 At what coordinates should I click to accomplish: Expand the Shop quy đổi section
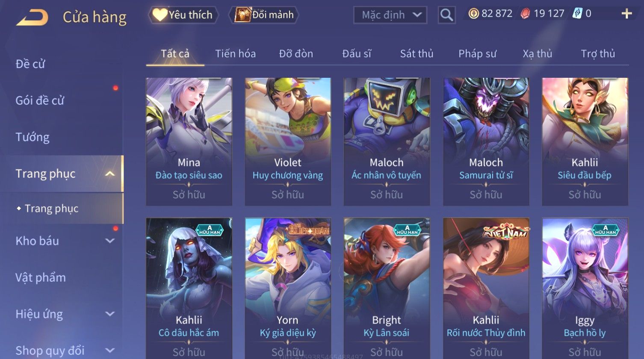110,350
